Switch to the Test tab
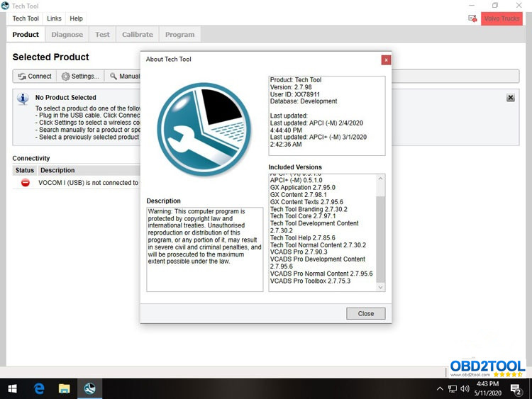This screenshot has height=399, width=532. (102, 35)
